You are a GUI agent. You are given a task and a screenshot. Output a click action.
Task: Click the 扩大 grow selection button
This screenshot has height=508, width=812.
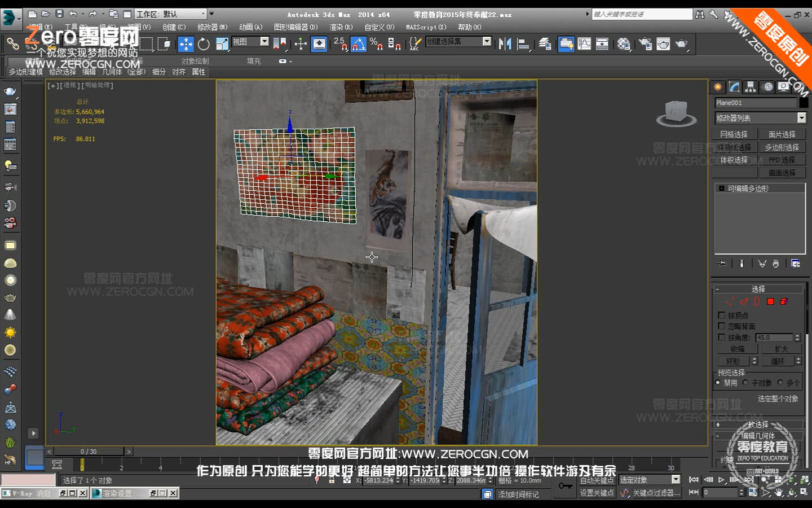tap(782, 349)
